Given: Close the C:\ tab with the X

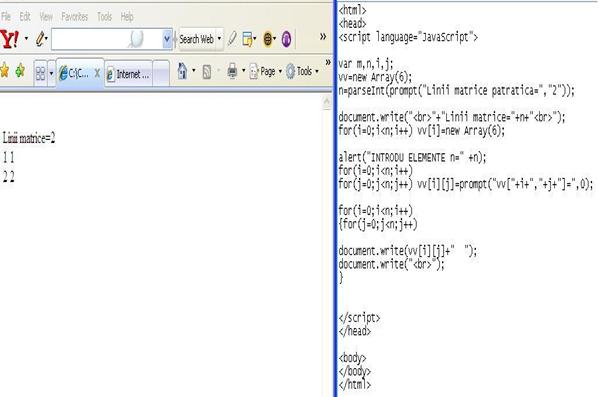Looking at the screenshot, I should [x=97, y=73].
